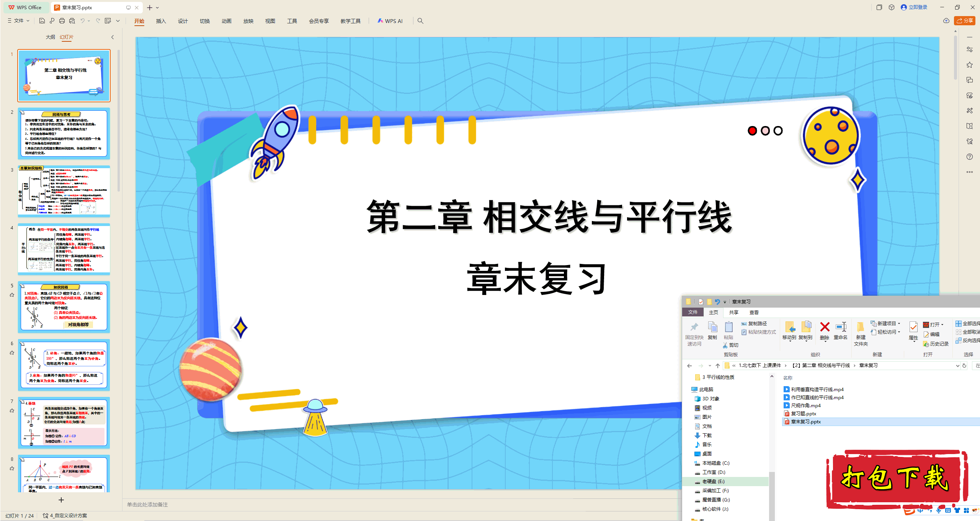The width and height of the screenshot is (980, 521).
Task: Open the search magnifier in WPS ribbon
Action: pyautogui.click(x=420, y=21)
